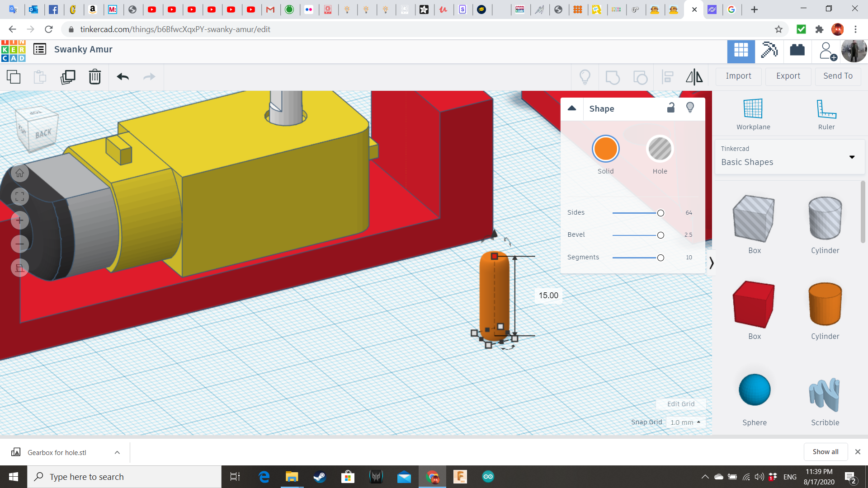Delete selected shape with trash icon
The width and height of the screenshot is (868, 488).
(95, 77)
